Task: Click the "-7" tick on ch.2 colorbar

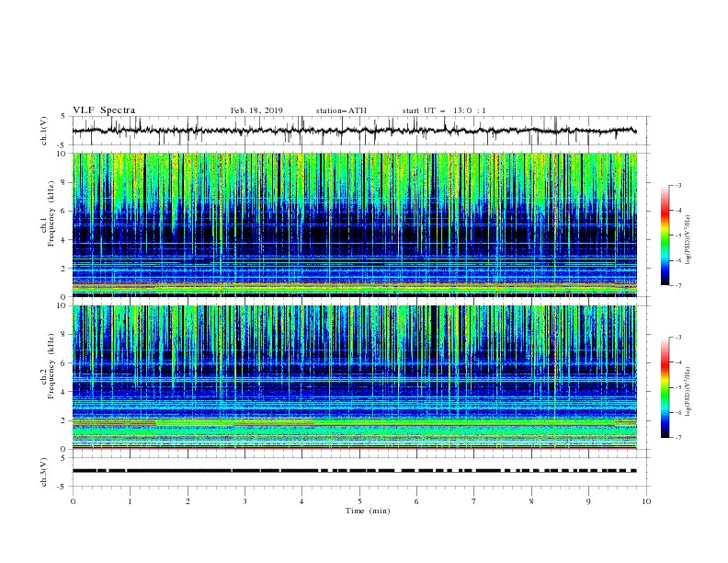Action: [x=678, y=438]
